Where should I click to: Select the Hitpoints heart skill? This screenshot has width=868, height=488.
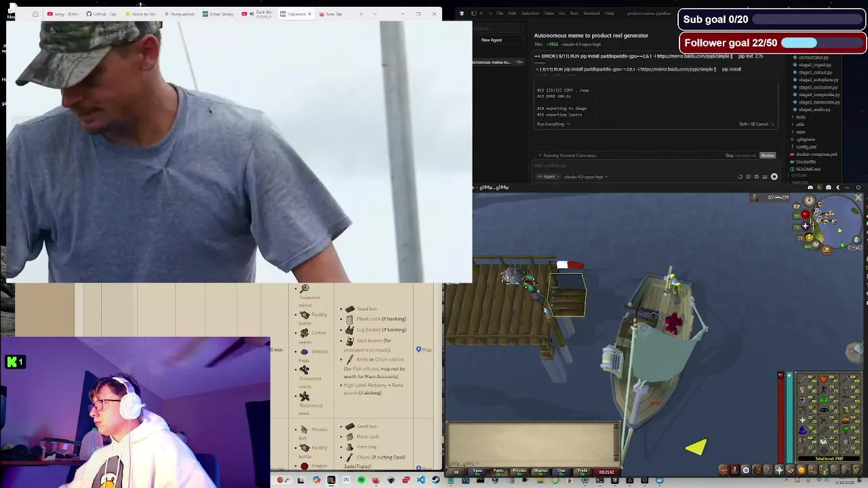click(829, 379)
